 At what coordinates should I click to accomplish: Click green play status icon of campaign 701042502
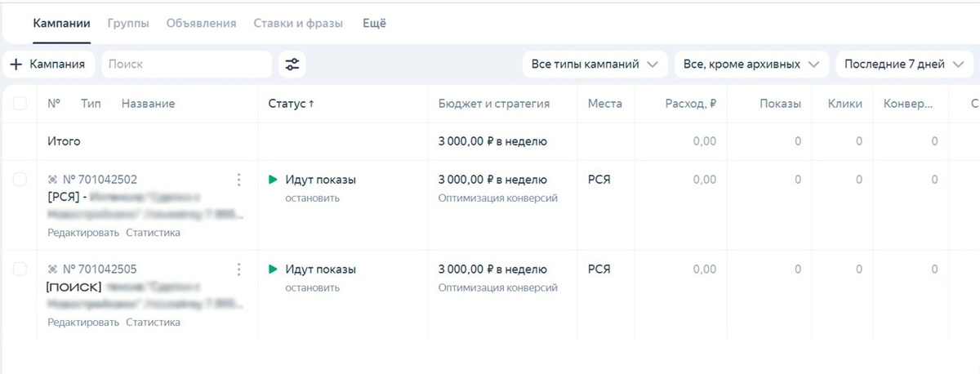pyautogui.click(x=273, y=180)
